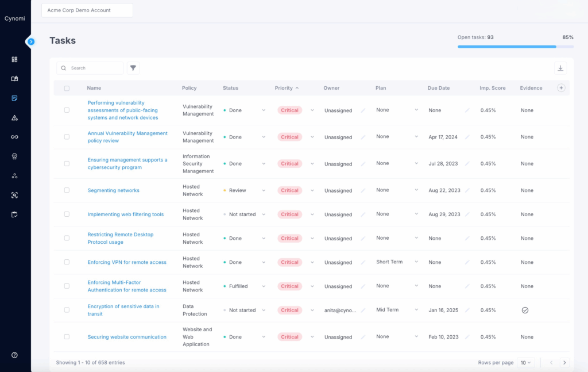Open the infinity loop sidebar icon
Viewport: 588px width, 372px height.
click(14, 137)
